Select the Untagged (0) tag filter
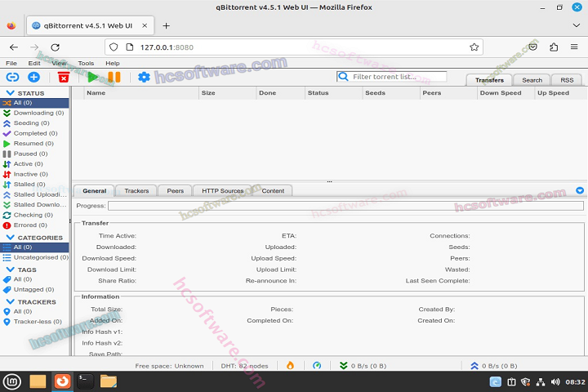 point(34,290)
